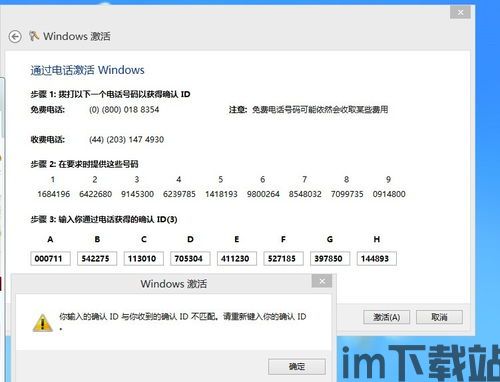Focus confirmation ID field D containing 705304
Image resolution: width=500 pixels, height=382 pixels.
tap(190, 258)
